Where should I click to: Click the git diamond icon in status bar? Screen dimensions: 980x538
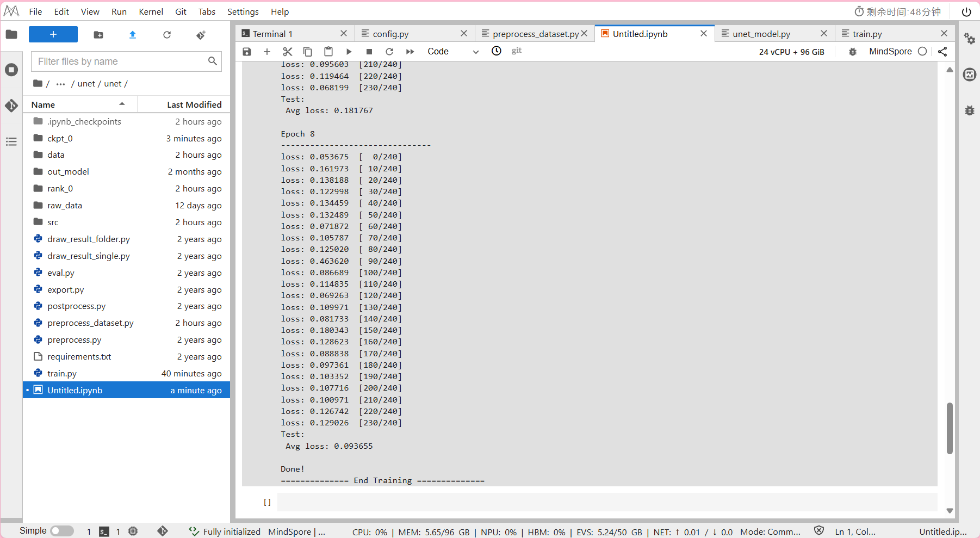163,531
